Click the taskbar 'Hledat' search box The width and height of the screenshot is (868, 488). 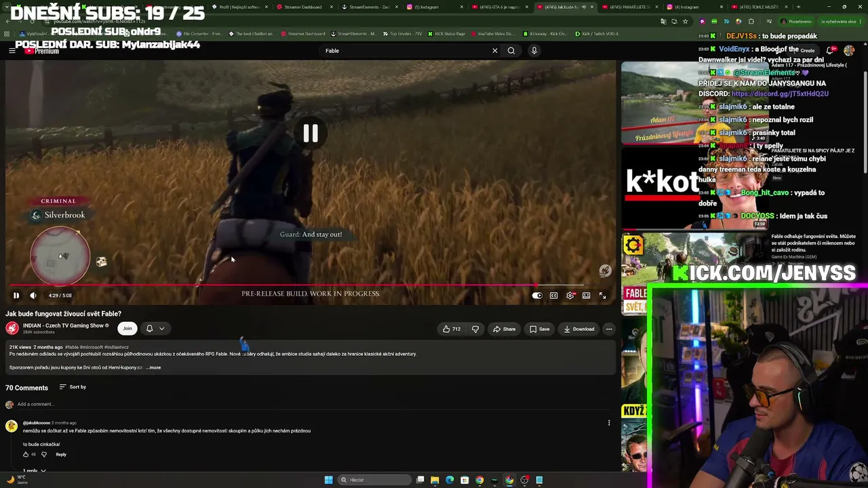click(x=376, y=480)
